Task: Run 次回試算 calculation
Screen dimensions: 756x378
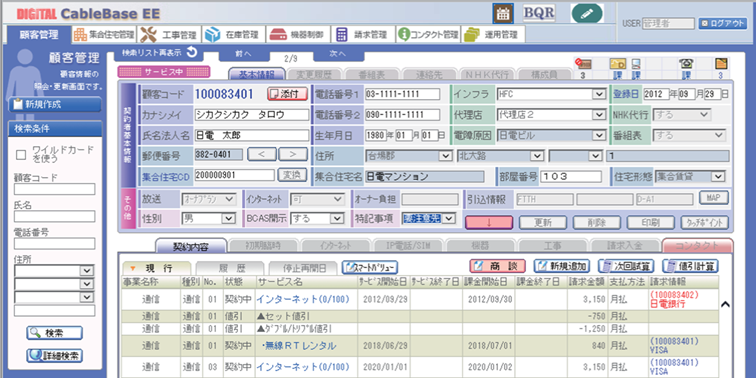Action: point(626,266)
